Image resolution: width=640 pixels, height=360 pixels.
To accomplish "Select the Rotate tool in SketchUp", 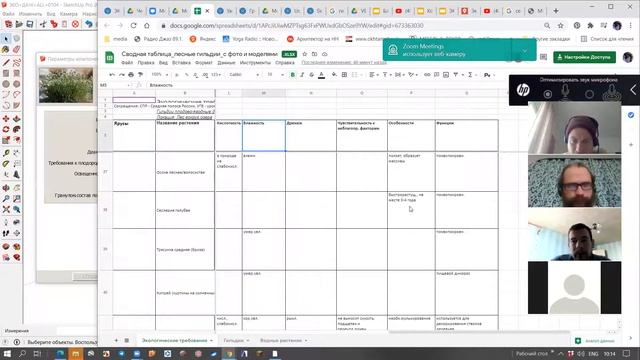I will coord(6,129).
